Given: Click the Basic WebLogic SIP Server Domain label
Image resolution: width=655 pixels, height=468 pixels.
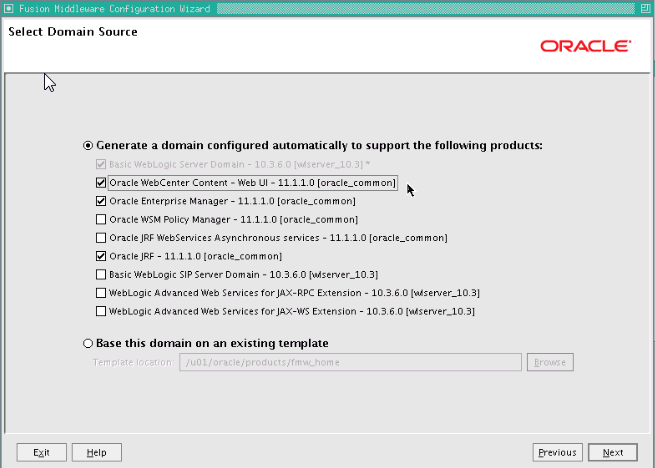Looking at the screenshot, I should coord(243,275).
